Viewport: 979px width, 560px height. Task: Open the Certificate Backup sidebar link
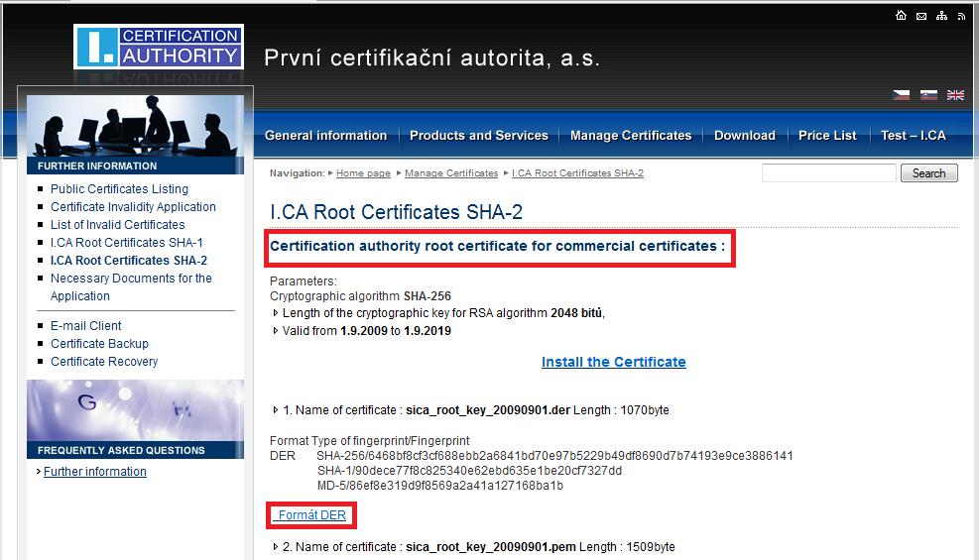[99, 344]
